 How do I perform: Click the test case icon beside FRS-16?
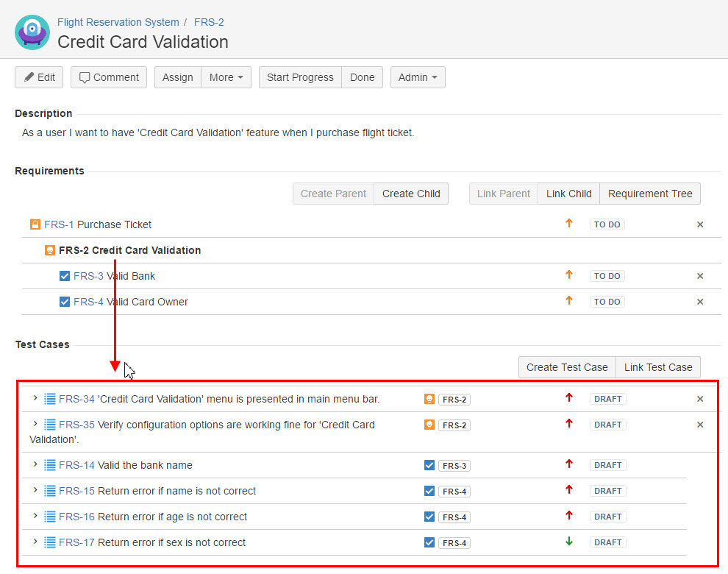point(50,517)
